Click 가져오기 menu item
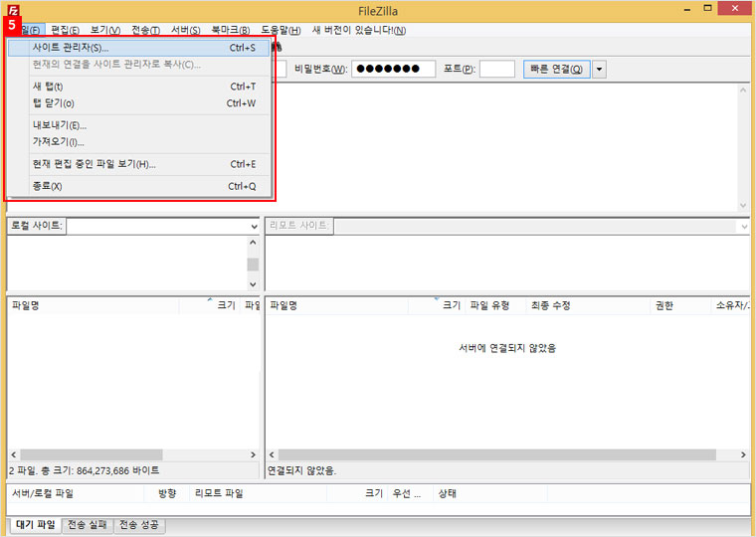Image resolution: width=756 pixels, height=537 pixels. 59,142
